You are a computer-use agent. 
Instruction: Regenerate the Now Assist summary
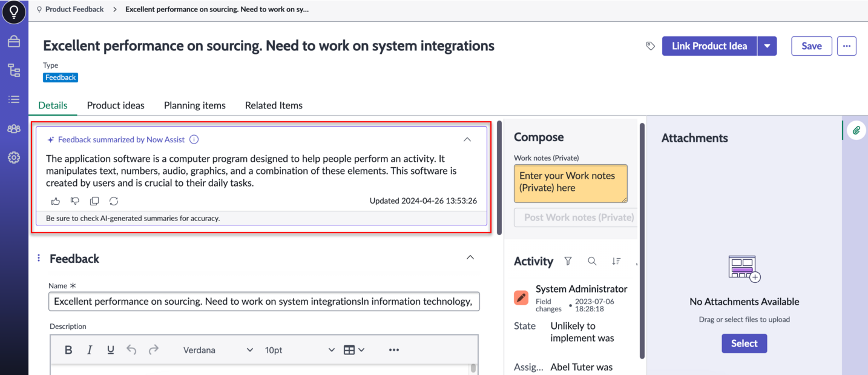coord(114,201)
